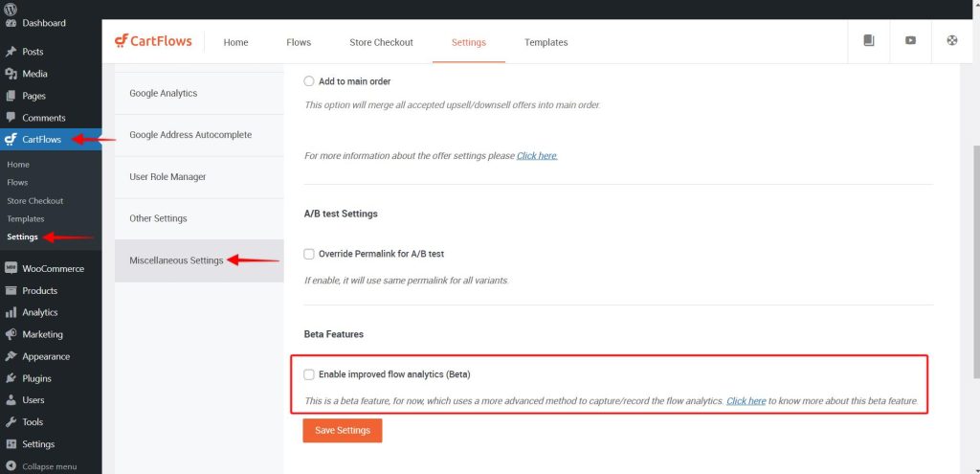Screen dimensions: 980x474
Task: Click the Save Settings button
Action: click(x=343, y=431)
